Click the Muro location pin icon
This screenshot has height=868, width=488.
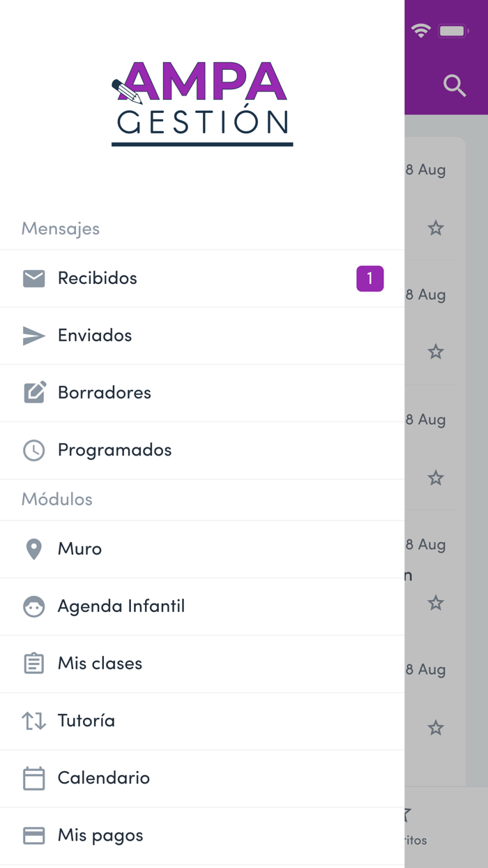[x=33, y=549]
